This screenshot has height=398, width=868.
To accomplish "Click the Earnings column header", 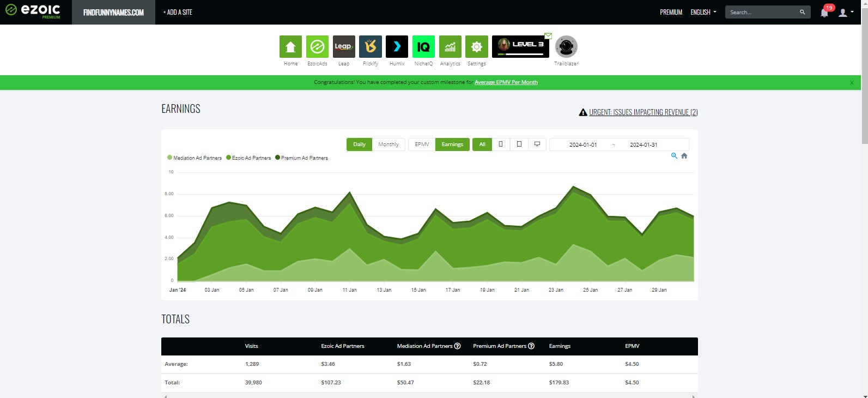I will pos(560,346).
